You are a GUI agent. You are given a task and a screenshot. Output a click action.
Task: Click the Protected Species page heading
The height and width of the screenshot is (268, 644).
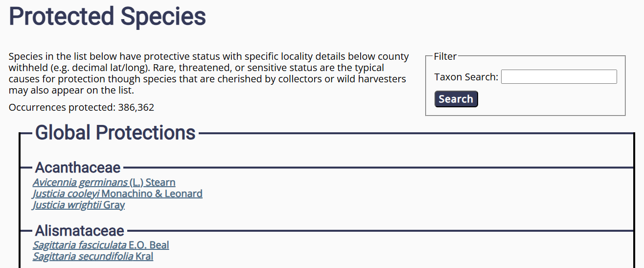(107, 17)
